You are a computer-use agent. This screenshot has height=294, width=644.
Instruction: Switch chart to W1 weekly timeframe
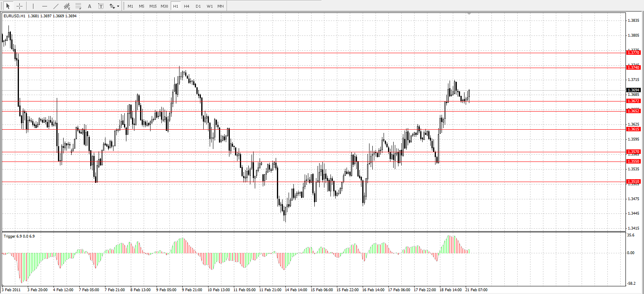coord(210,6)
